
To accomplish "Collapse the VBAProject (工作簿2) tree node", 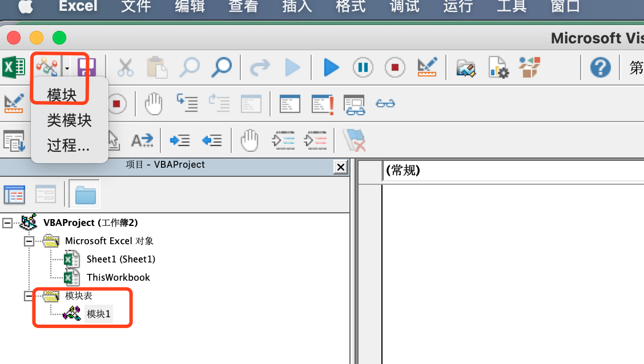I will (x=7, y=223).
